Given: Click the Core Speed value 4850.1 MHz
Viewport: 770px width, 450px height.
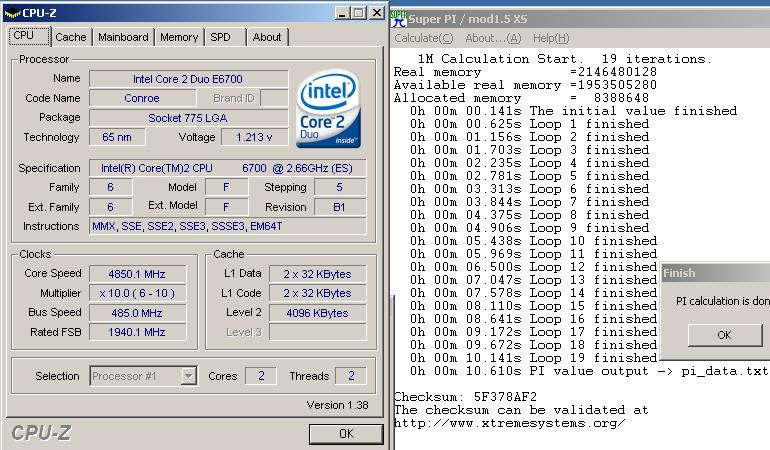Looking at the screenshot, I should point(138,274).
